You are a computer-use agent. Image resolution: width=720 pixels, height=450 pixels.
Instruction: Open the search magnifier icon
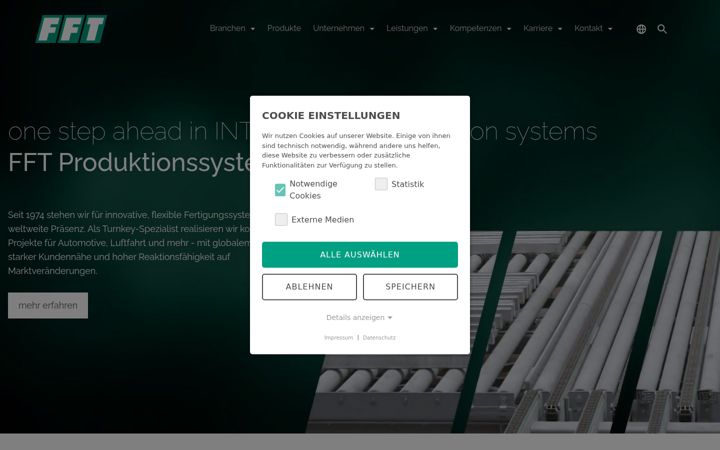click(662, 29)
